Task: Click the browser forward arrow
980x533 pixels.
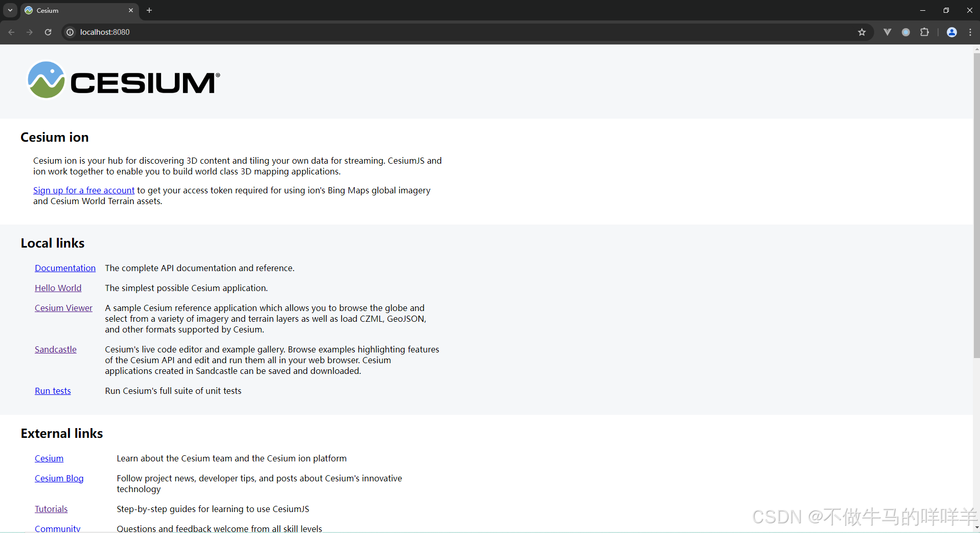Action: tap(30, 32)
